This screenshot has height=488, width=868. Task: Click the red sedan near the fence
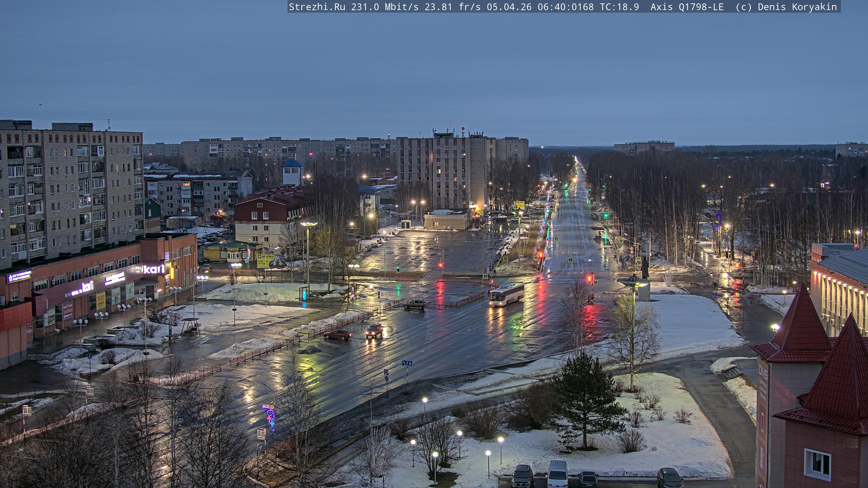(x=338, y=334)
